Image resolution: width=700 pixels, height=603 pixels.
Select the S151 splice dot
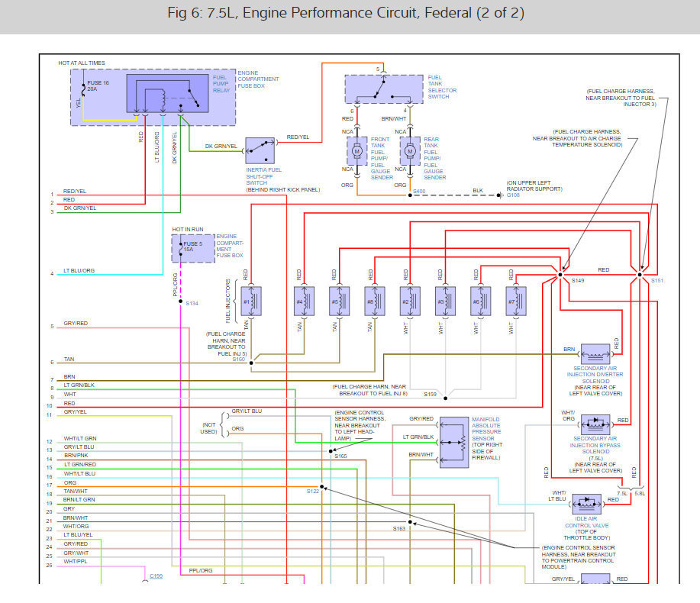640,275
